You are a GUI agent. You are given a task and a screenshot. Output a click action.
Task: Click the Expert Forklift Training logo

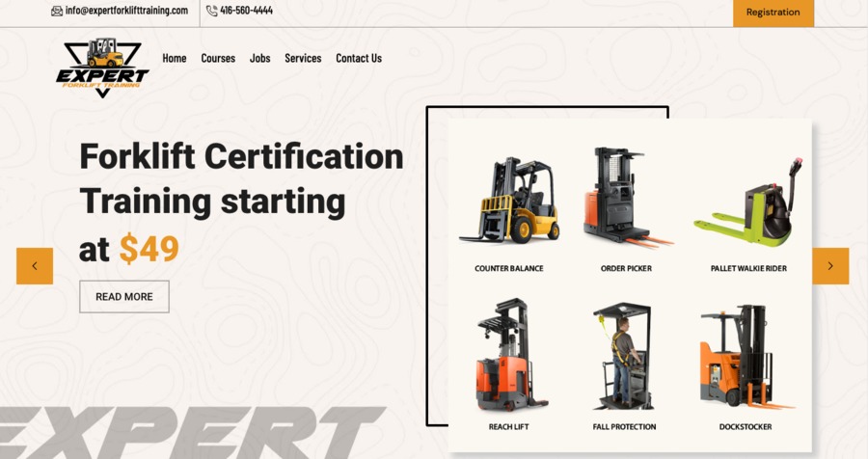102,67
